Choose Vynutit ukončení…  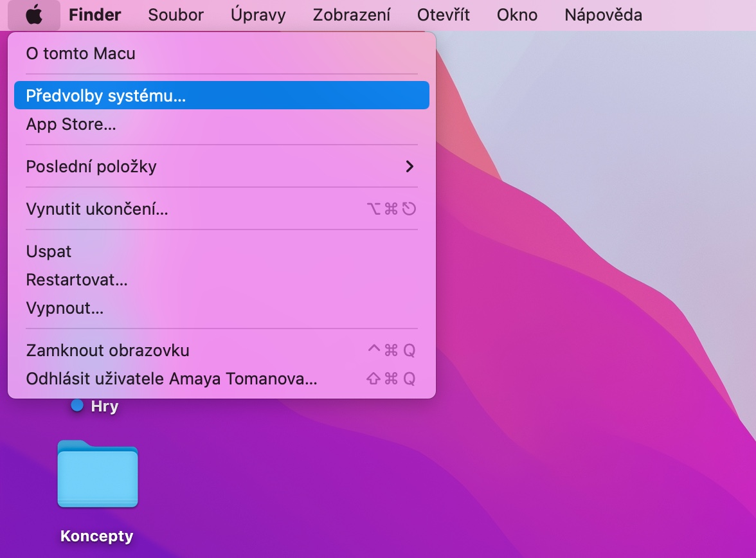pos(222,209)
